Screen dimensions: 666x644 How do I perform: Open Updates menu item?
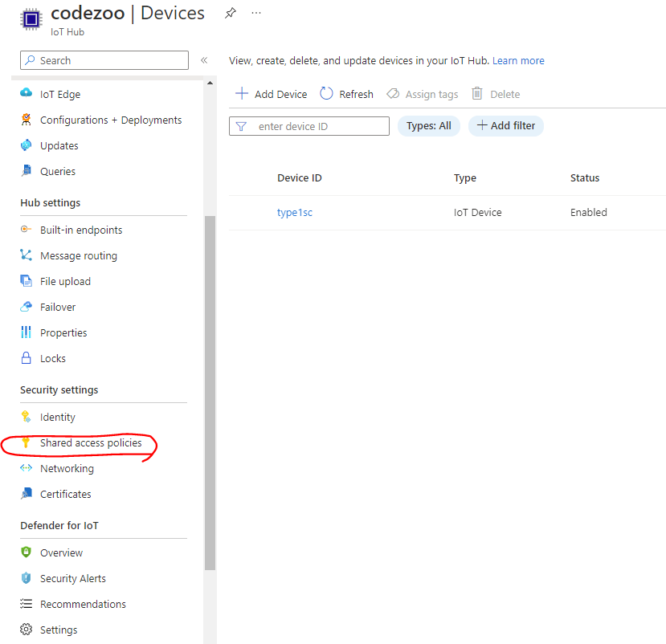click(59, 145)
